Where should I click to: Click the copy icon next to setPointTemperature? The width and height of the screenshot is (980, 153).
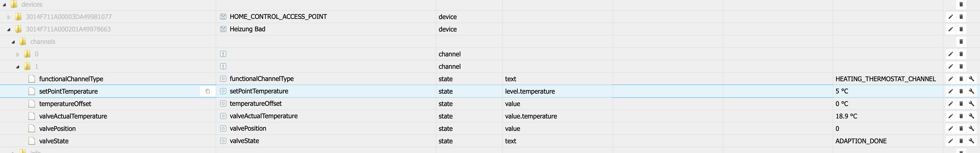coord(207,91)
